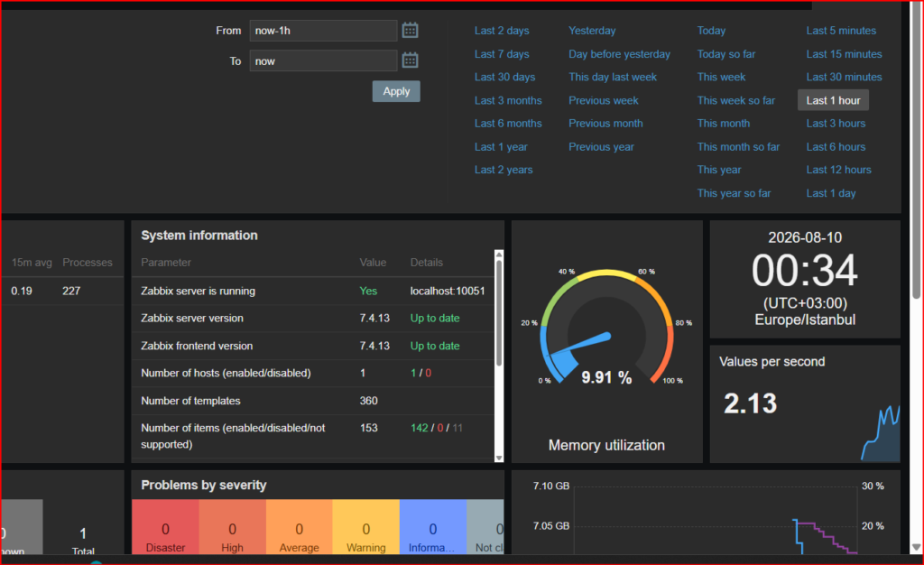This screenshot has height=565, width=924.
Task: Click the page scrollbar down arrow
Action: click(x=917, y=547)
